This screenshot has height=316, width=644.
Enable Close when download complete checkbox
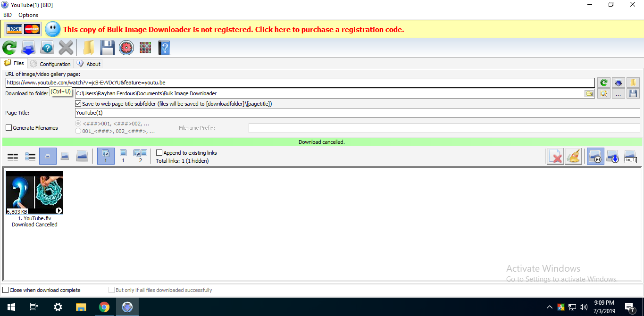(6, 290)
